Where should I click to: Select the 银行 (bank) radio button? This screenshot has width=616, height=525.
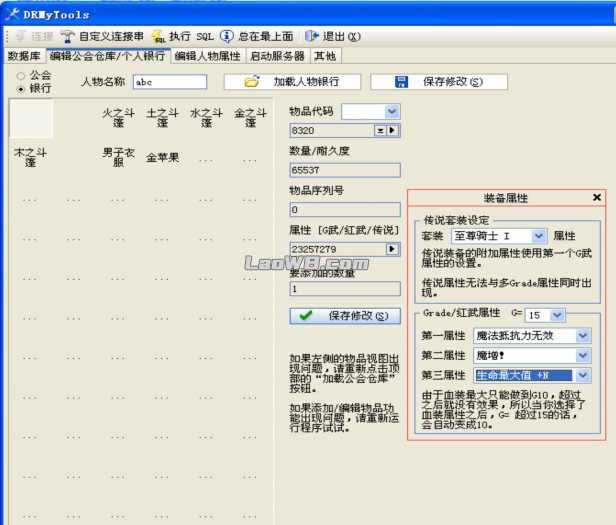[x=20, y=88]
